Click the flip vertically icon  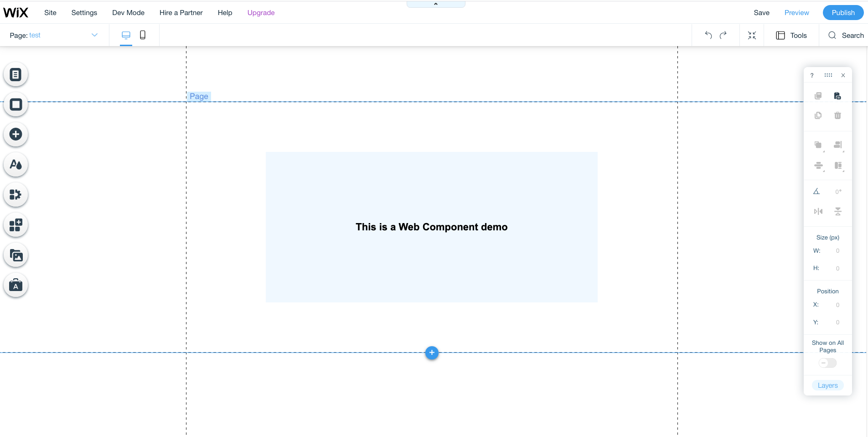click(838, 211)
